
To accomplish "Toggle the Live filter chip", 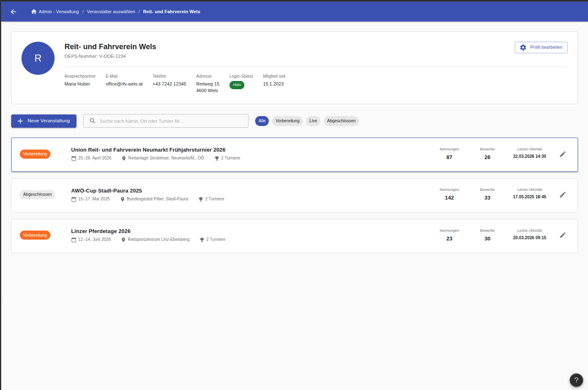I will (x=313, y=121).
